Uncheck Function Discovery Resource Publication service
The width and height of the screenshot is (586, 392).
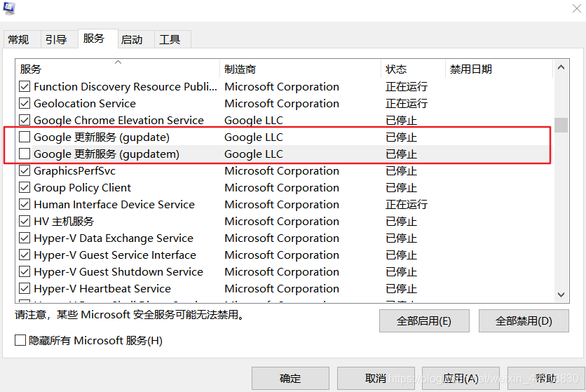coord(25,87)
